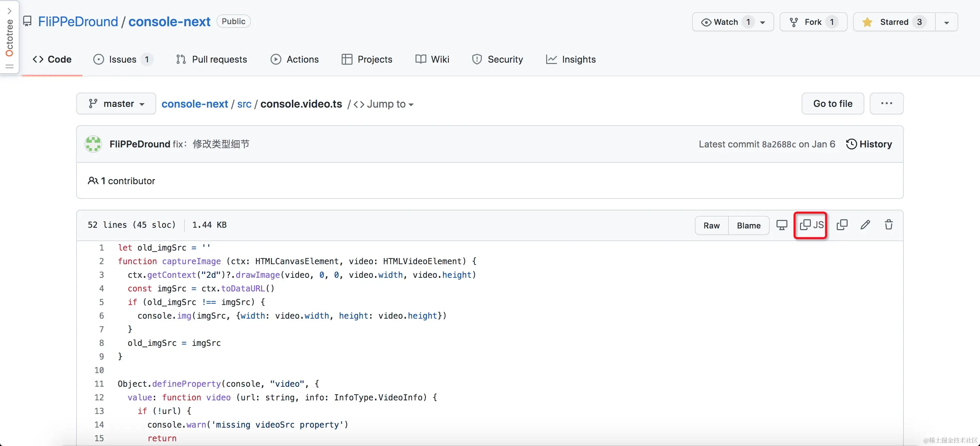The width and height of the screenshot is (980, 446).
Task: Expand the Octotree sidebar arrow
Action: 10,11
